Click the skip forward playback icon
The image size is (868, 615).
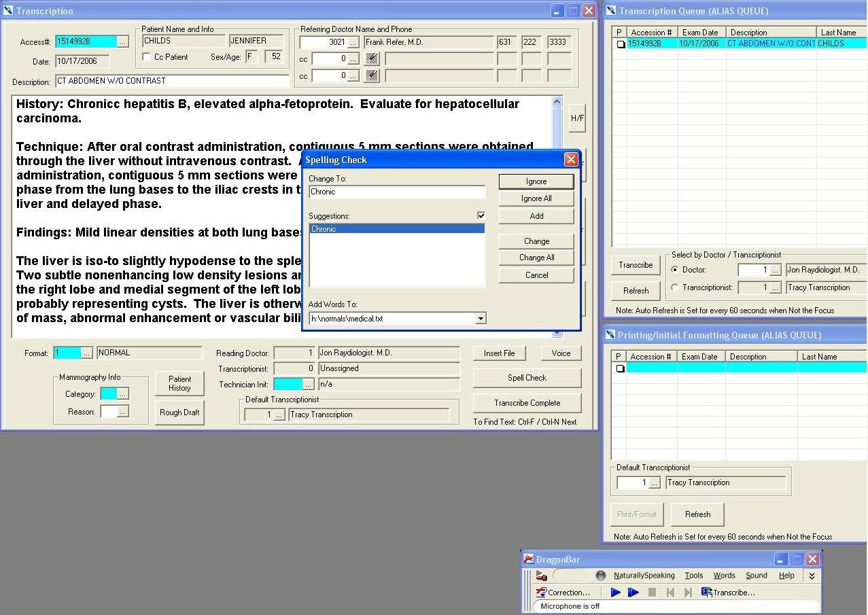[x=688, y=593]
